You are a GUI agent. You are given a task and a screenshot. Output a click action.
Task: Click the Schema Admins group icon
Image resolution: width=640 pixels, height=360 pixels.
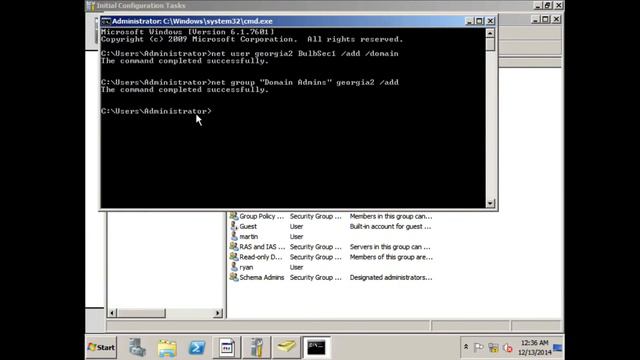pyautogui.click(x=234, y=277)
